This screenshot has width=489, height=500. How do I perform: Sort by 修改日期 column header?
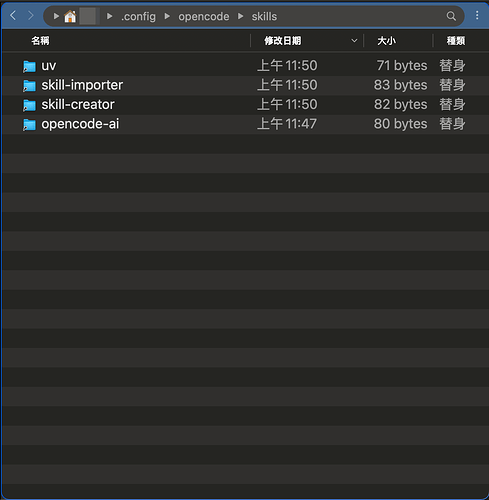283,41
